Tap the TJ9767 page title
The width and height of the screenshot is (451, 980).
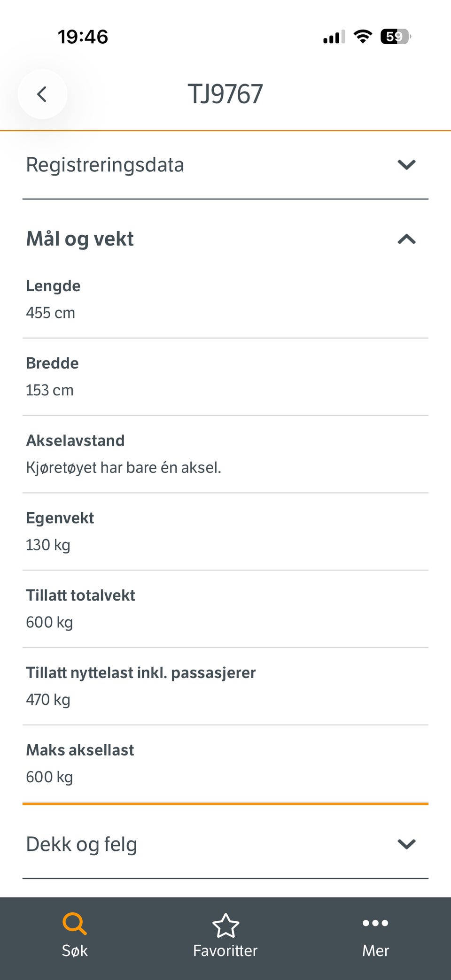[x=225, y=94]
